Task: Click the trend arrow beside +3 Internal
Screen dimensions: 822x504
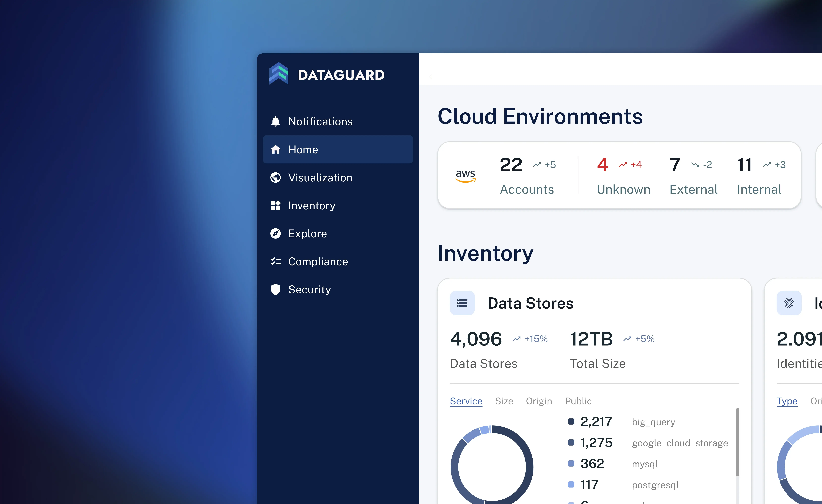Action: pos(767,165)
